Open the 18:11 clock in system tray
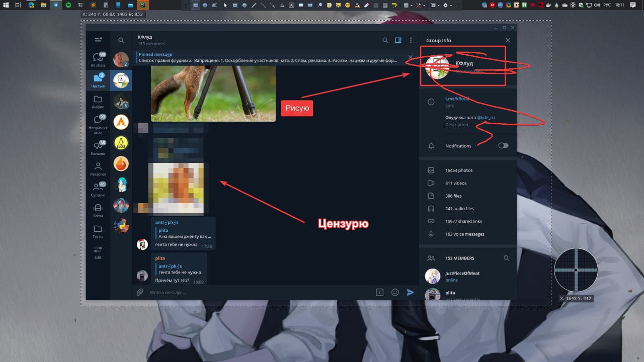 pos(619,5)
